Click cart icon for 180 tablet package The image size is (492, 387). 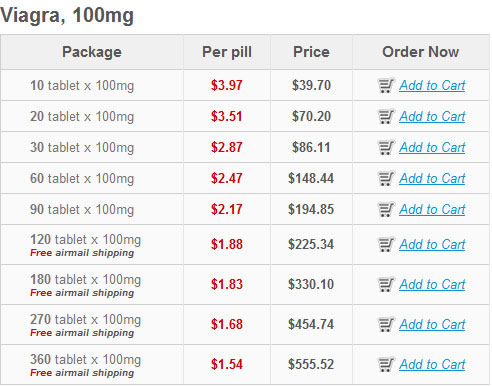pyautogui.click(x=386, y=284)
